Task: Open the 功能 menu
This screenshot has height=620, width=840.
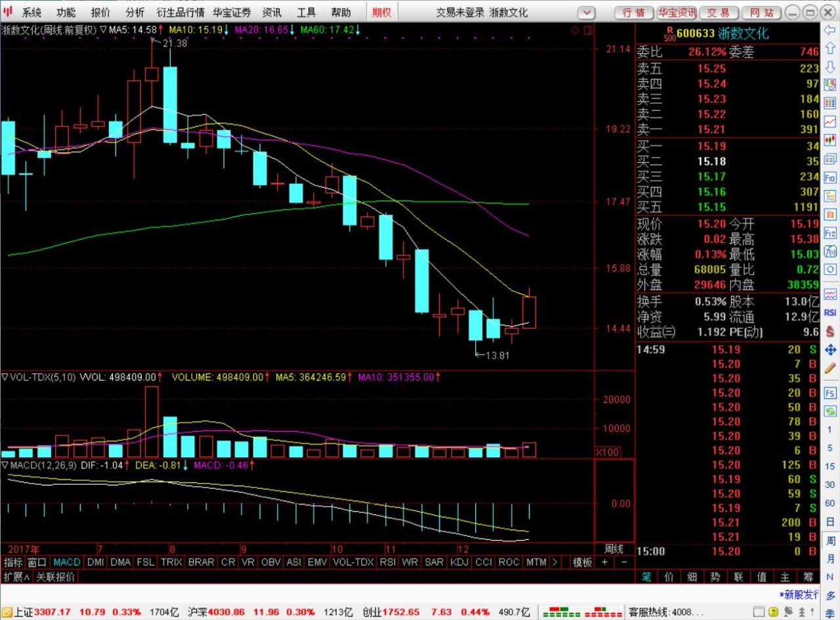Action: click(66, 12)
